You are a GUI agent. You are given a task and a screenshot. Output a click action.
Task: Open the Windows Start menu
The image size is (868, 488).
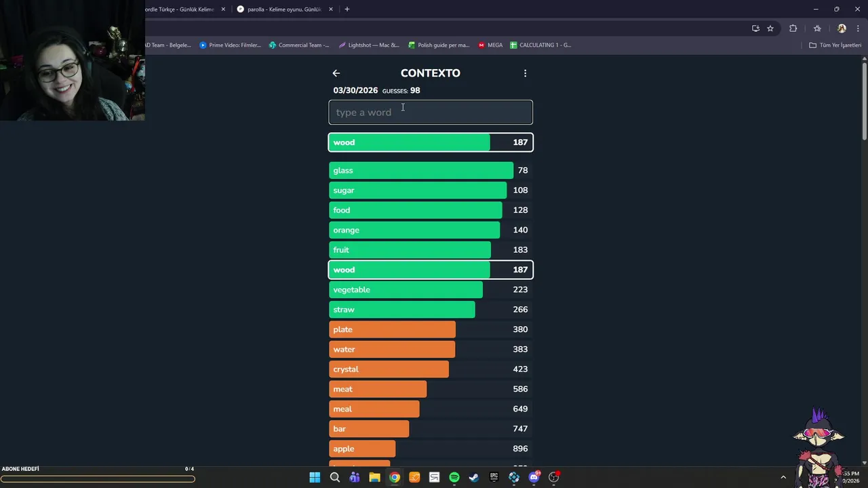(315, 477)
